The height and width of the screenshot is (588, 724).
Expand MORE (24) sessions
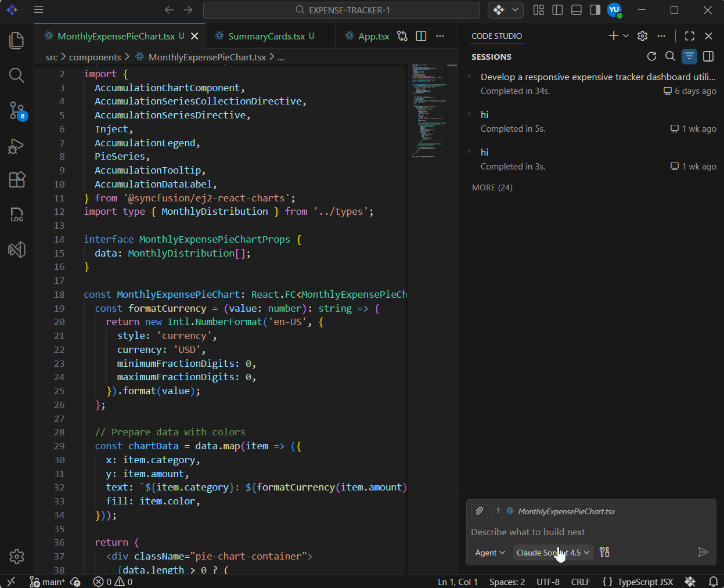coord(492,187)
